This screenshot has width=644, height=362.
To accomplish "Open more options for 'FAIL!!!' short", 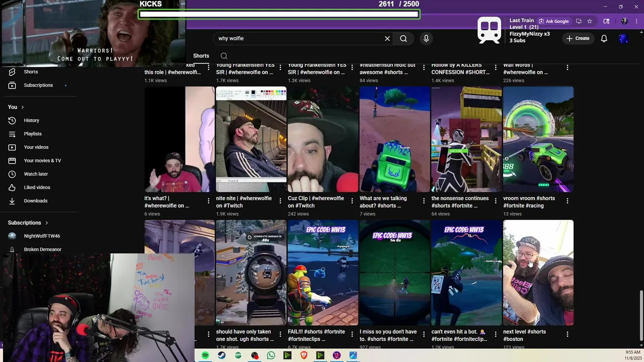I will [352, 334].
